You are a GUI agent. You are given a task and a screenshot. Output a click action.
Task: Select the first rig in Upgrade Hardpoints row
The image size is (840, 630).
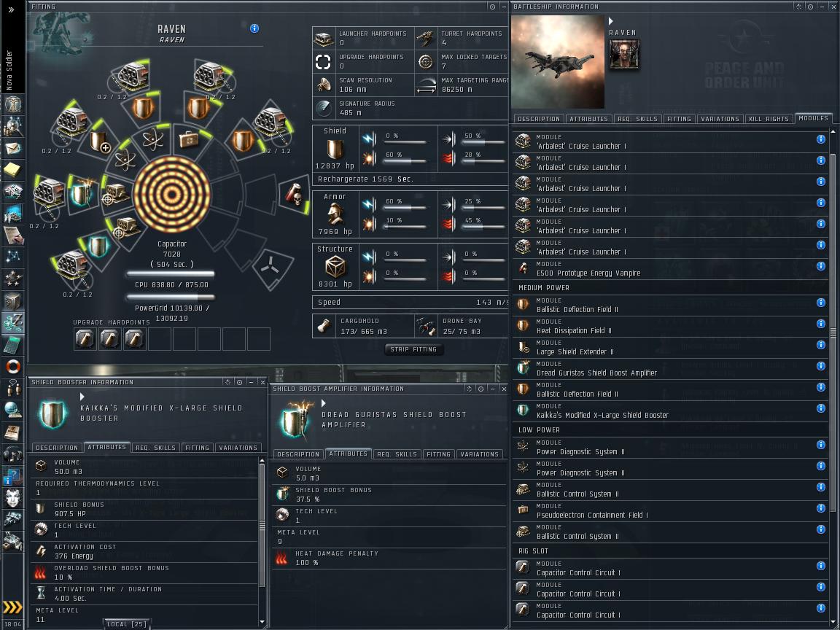tap(85, 338)
